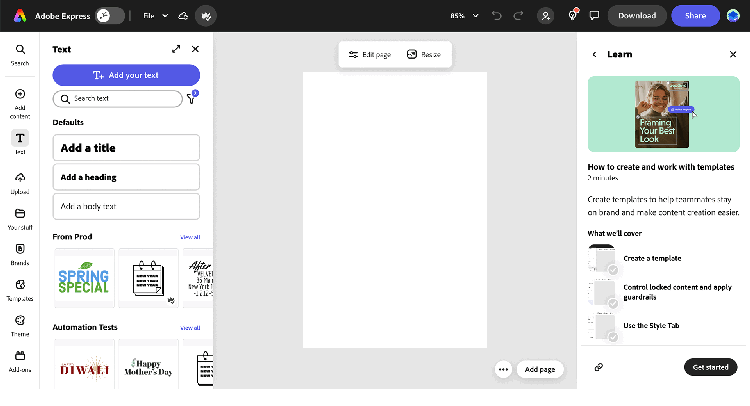Viewport: 750px width, 406px height.
Task: Open the Adobe Express home logo
Action: (20, 16)
